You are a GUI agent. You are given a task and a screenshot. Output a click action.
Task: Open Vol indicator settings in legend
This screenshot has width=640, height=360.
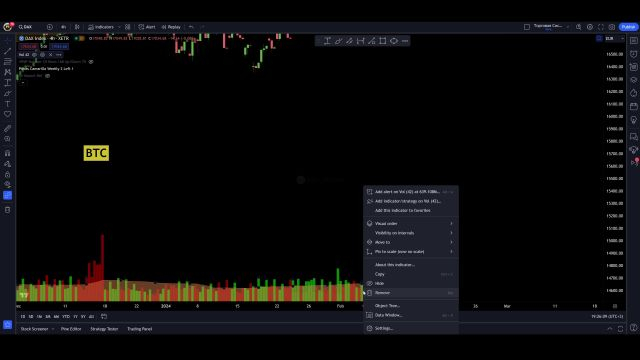click(x=42, y=55)
